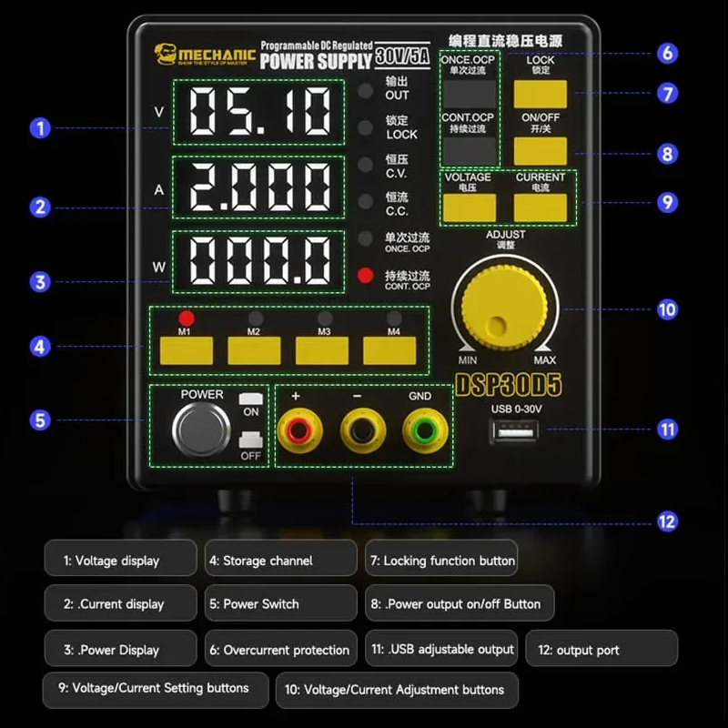
Task: Click the red CONT. OCP indicator light
Action: pos(366,276)
